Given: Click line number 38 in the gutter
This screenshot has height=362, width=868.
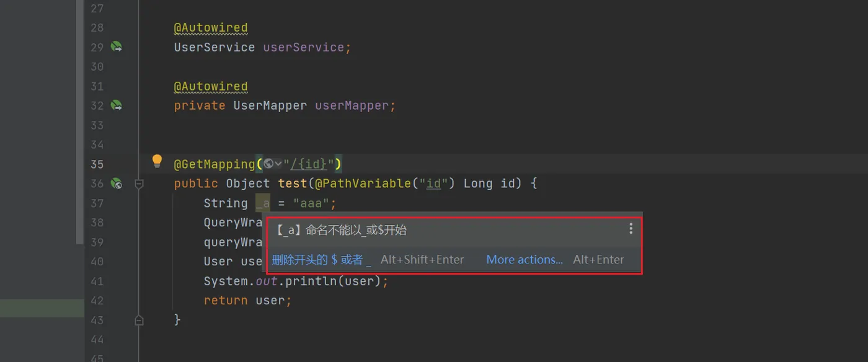Looking at the screenshot, I should click(97, 223).
